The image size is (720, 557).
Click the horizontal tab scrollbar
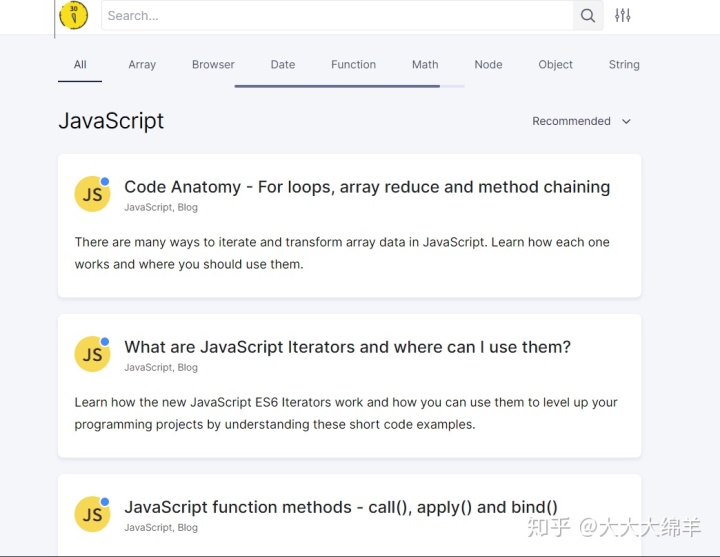tap(337, 86)
